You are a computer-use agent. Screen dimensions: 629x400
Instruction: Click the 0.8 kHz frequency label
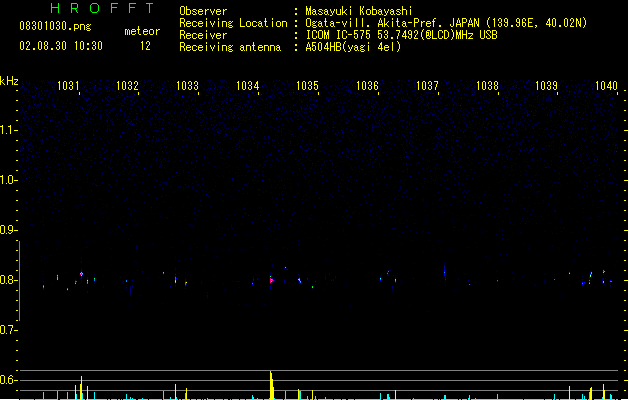click(x=8, y=280)
